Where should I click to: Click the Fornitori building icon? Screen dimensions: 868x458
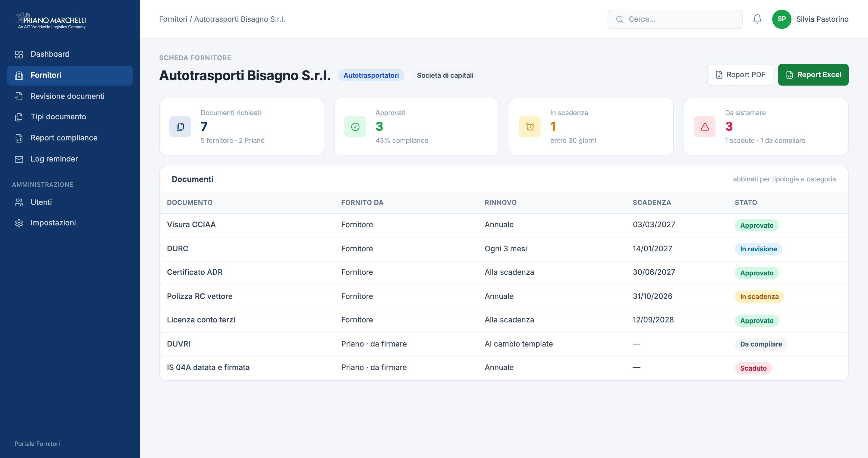[19, 75]
